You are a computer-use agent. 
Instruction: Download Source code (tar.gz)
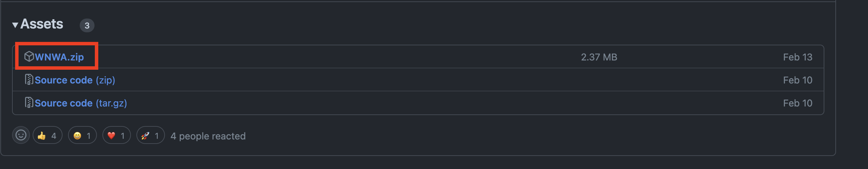pyautogui.click(x=64, y=103)
